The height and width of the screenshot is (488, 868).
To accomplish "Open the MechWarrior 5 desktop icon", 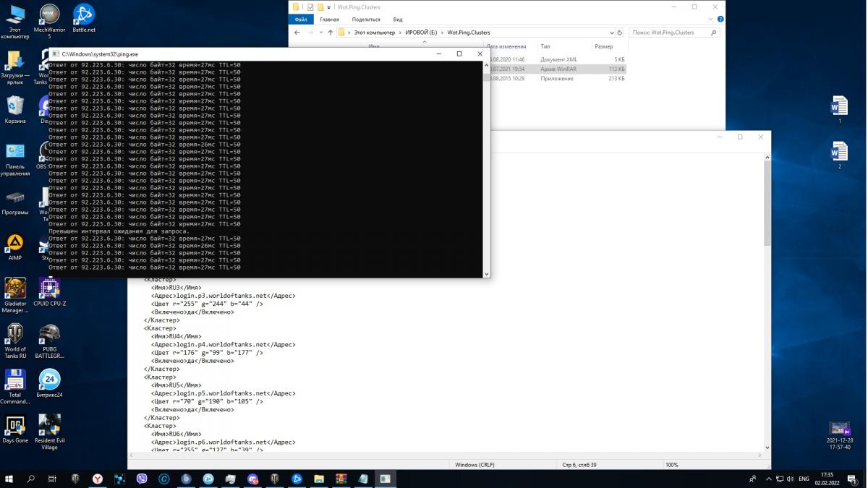I will (49, 21).
